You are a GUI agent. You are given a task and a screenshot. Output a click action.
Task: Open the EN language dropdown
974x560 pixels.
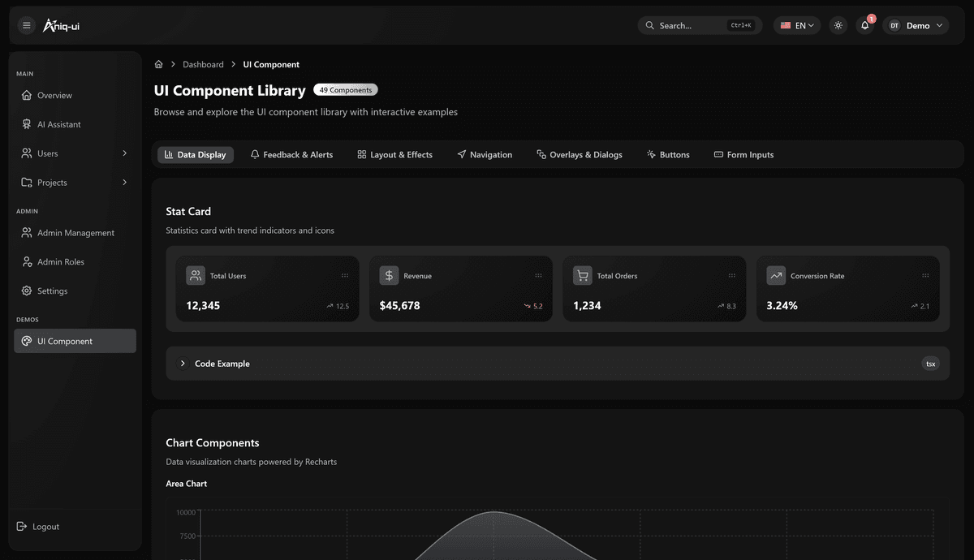(796, 25)
